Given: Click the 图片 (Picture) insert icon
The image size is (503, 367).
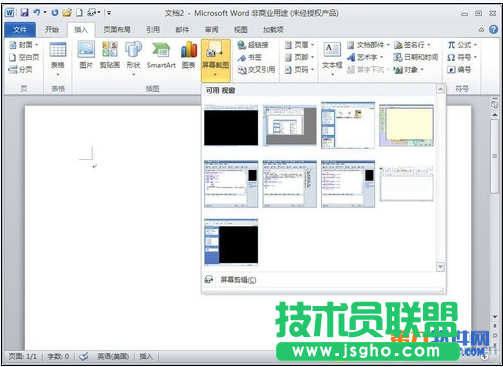Looking at the screenshot, I should click(x=86, y=55).
